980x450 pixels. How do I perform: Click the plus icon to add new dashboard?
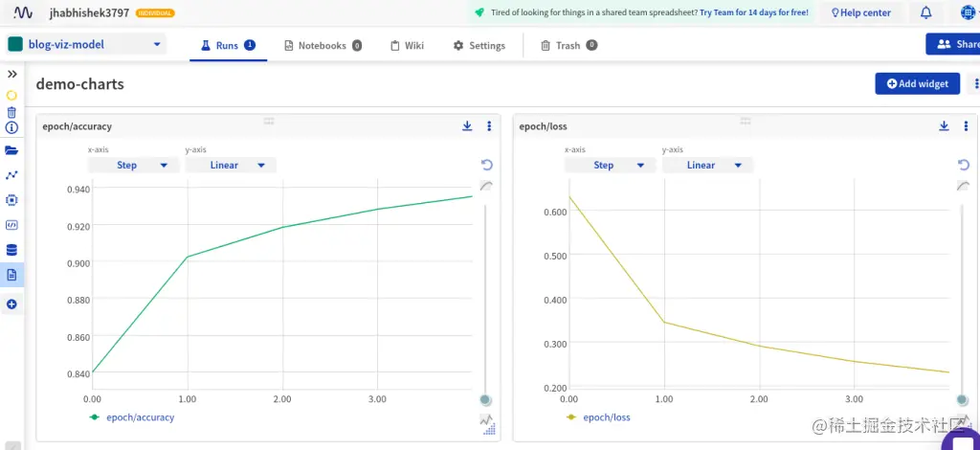point(11,304)
